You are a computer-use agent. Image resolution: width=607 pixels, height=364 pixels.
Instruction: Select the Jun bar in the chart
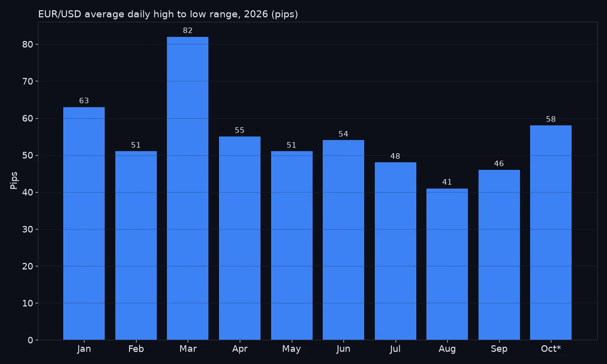coord(343,240)
